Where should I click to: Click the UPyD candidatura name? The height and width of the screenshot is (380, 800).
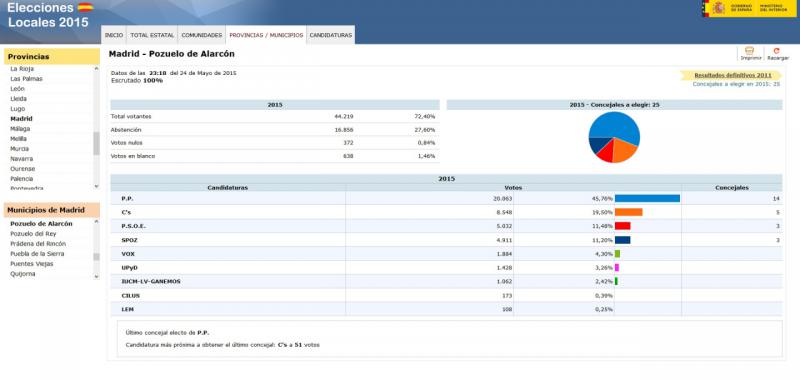(x=129, y=267)
